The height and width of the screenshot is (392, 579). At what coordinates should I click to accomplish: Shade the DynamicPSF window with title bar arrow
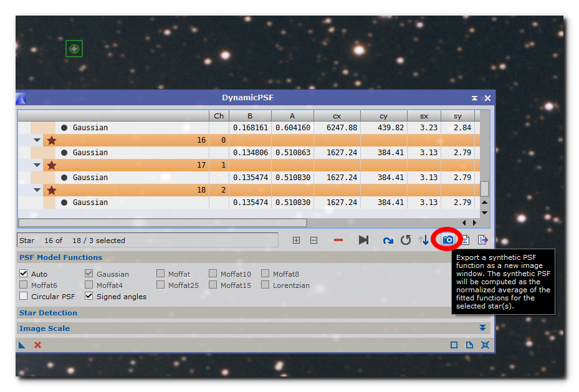[x=474, y=98]
